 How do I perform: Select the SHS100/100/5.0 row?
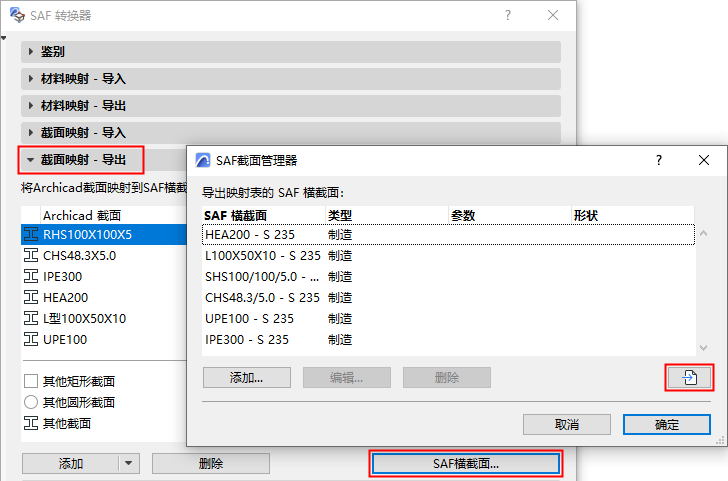448,276
